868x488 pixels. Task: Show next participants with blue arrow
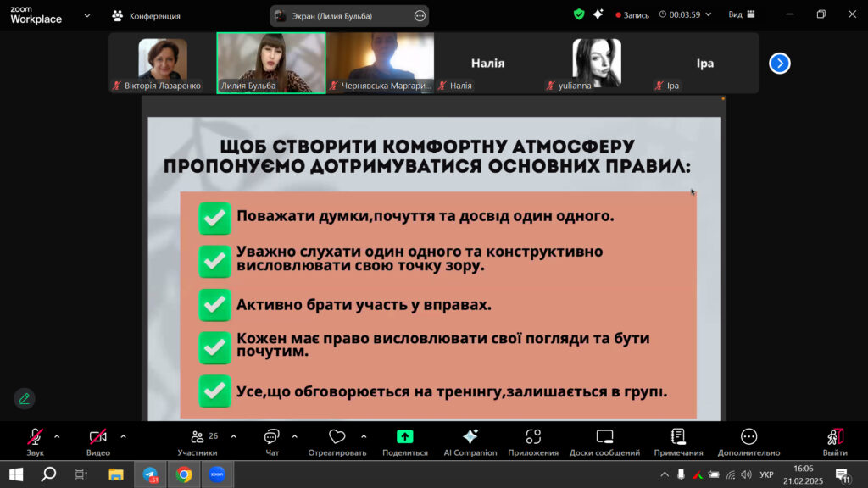point(780,63)
